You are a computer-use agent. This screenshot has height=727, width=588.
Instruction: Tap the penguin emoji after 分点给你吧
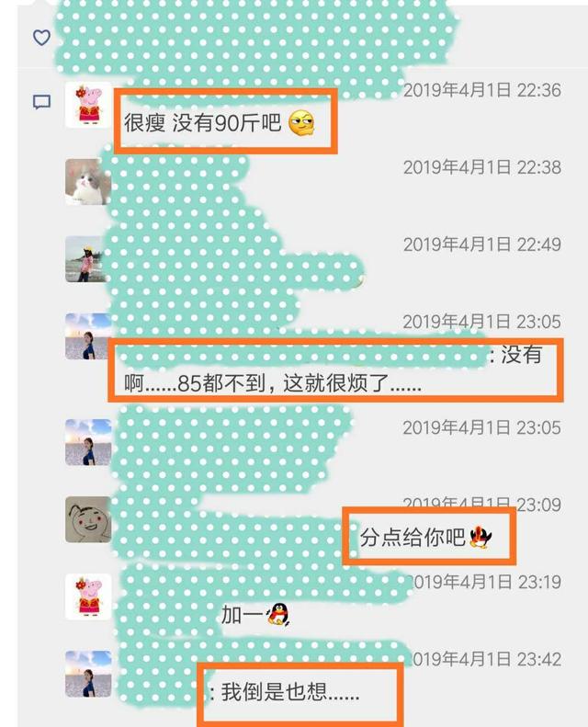[481, 538]
